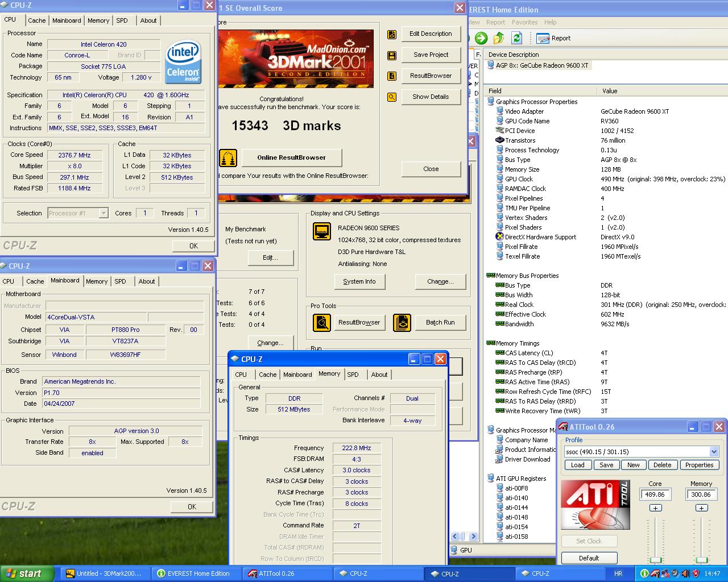Click the Pro Tools ResultBrowser icon
The width and height of the screenshot is (728, 582).
click(x=322, y=322)
